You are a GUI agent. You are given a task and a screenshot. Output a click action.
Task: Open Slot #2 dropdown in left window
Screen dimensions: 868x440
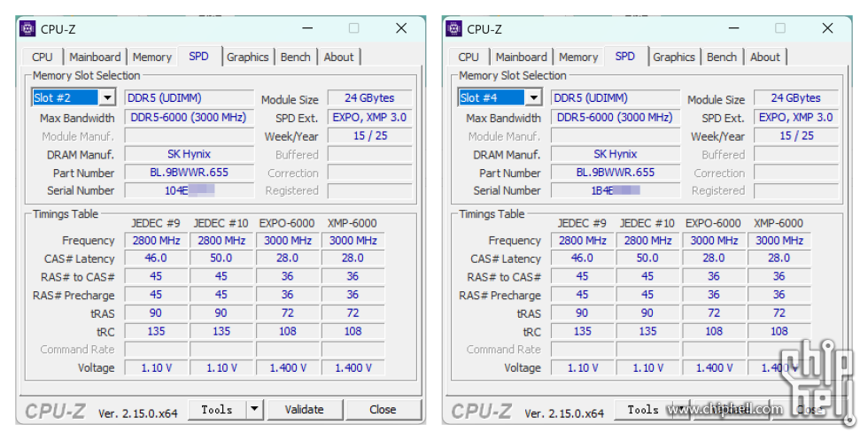tap(107, 98)
